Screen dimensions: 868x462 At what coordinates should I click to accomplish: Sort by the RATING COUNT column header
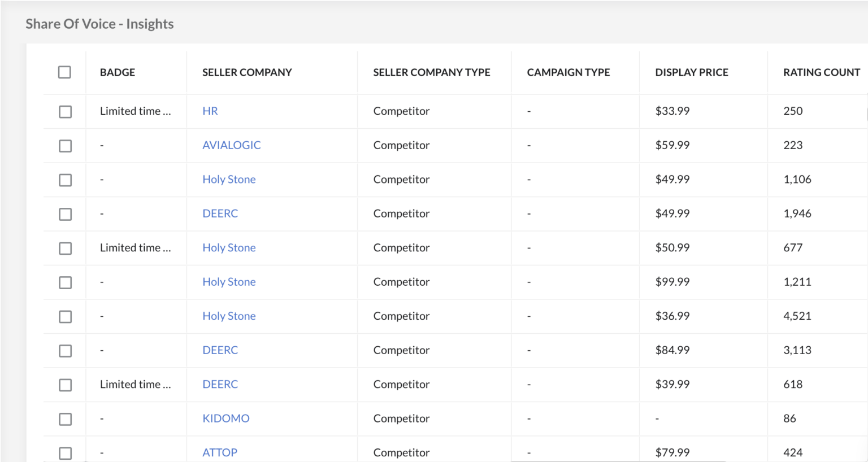coord(821,72)
